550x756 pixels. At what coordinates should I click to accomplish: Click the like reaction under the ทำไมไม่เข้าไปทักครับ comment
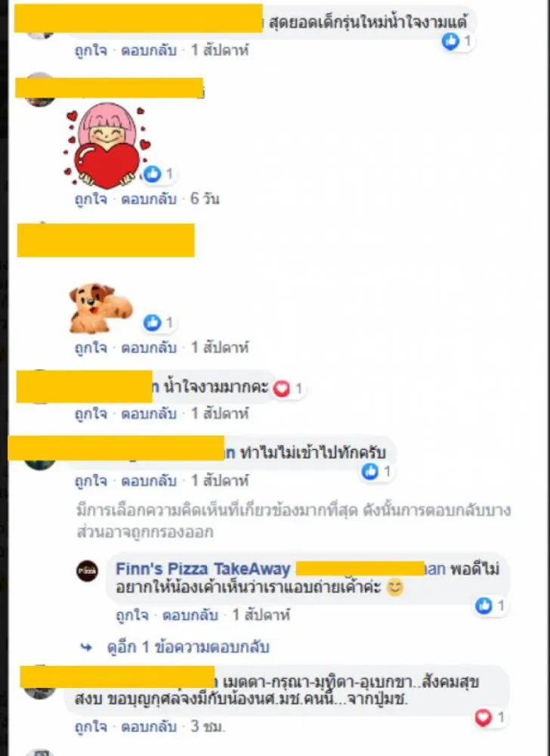pos(370,471)
